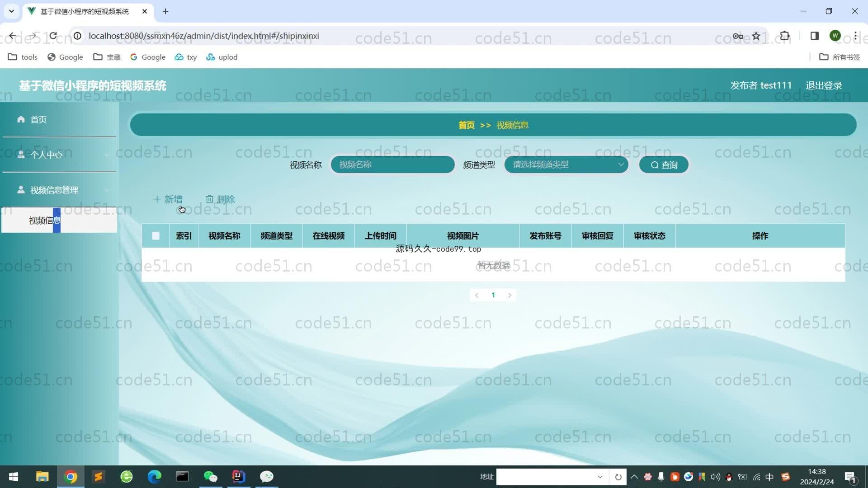The width and height of the screenshot is (868, 488).
Task: Open the 所有书签 folder
Action: [840, 57]
